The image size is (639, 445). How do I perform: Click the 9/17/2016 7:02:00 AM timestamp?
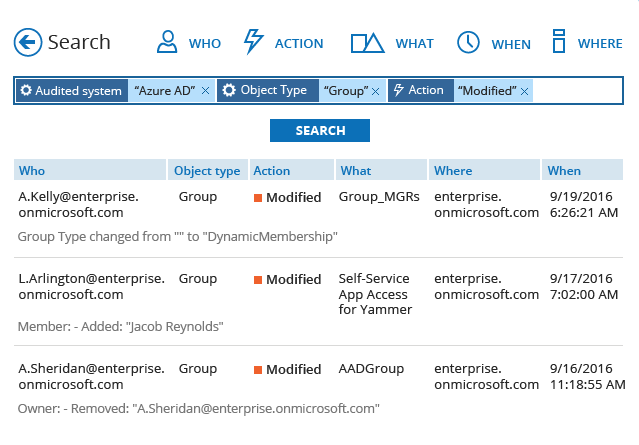coord(584,286)
